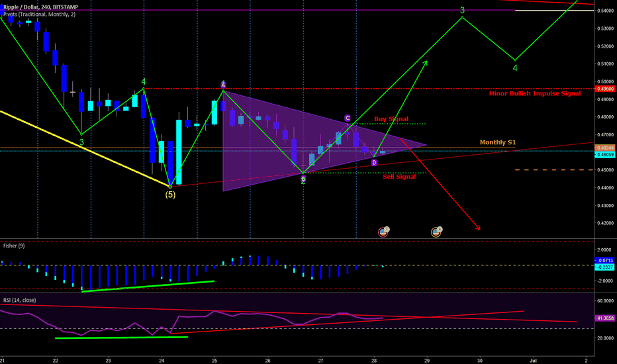Select the purple C wave marker
617x364 pixels.
[348, 118]
